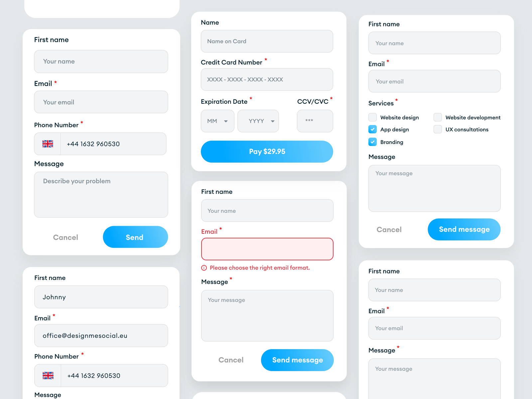This screenshot has width=532, height=399.
Task: Open the YYYY expiration year dropdown
Action: (258, 121)
